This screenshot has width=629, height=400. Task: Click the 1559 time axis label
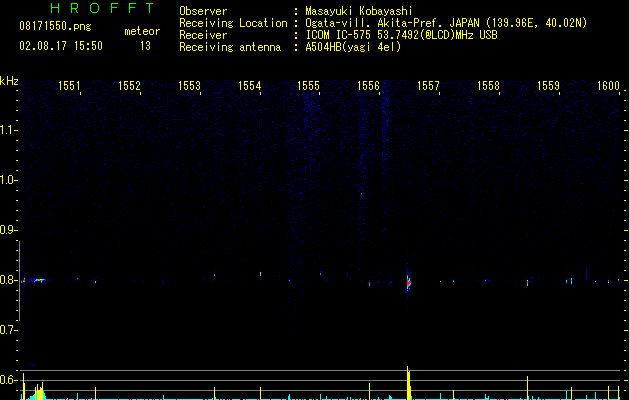click(548, 85)
